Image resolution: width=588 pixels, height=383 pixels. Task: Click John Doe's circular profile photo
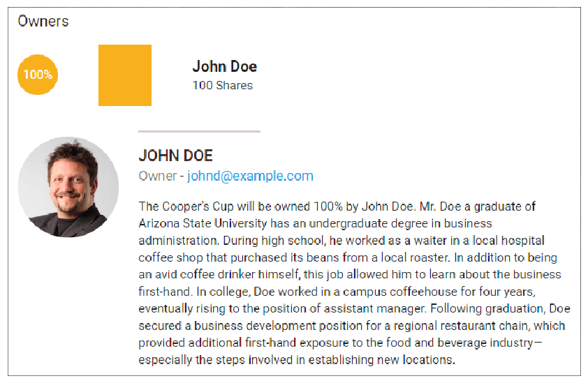[68, 187]
